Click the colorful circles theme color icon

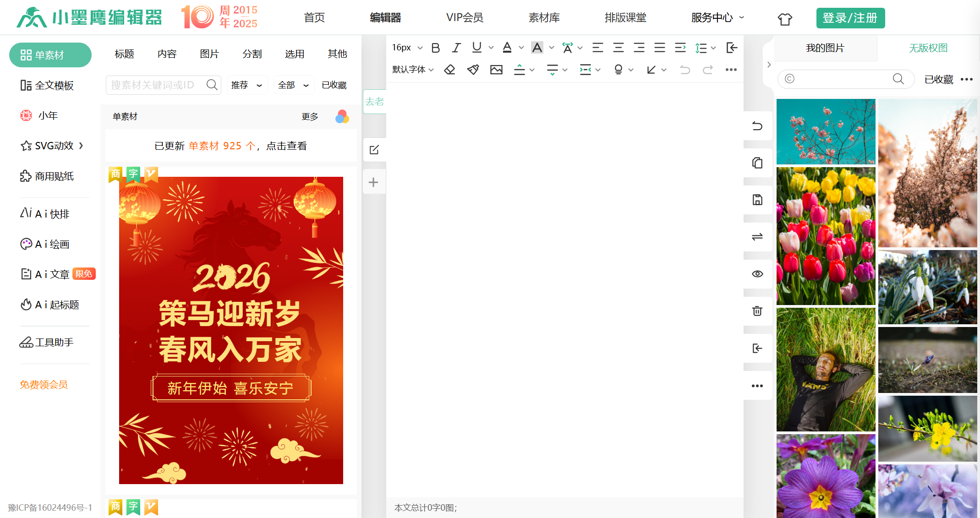point(342,117)
